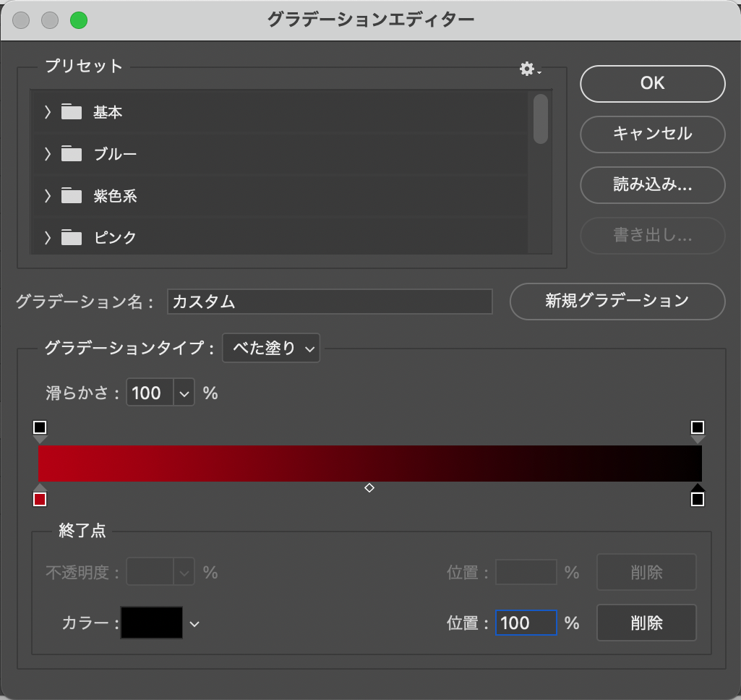
Task: Click the midpoint diamond under gradient bar
Action: pos(369,488)
